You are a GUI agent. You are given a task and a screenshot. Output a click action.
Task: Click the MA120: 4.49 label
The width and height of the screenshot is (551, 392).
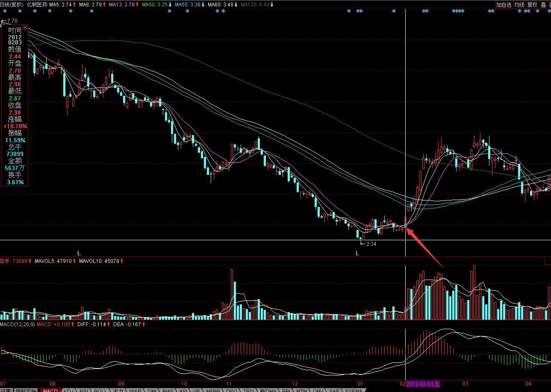tap(255, 5)
